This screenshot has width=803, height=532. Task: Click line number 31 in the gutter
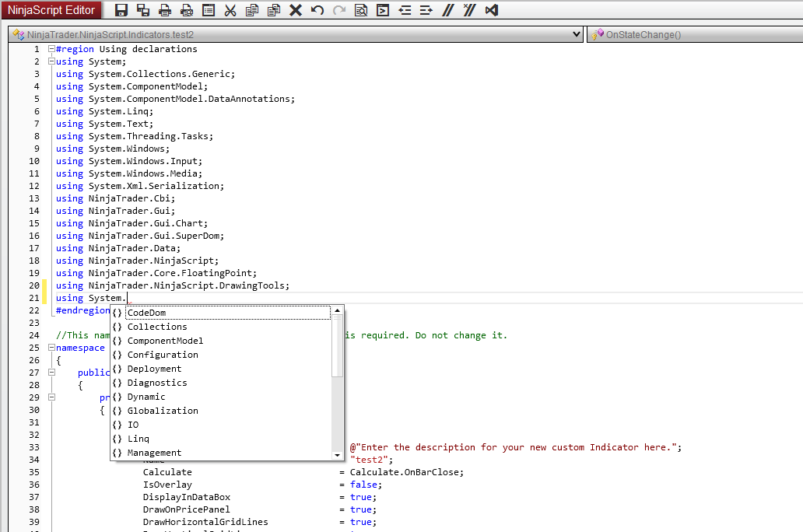tap(33, 422)
